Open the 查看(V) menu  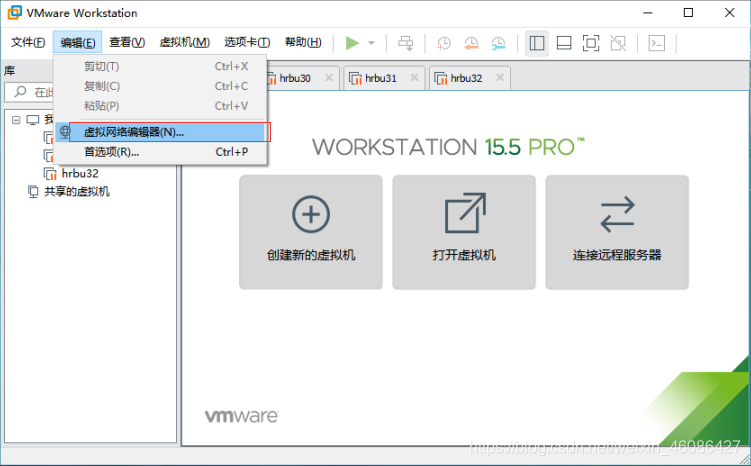[x=127, y=42]
